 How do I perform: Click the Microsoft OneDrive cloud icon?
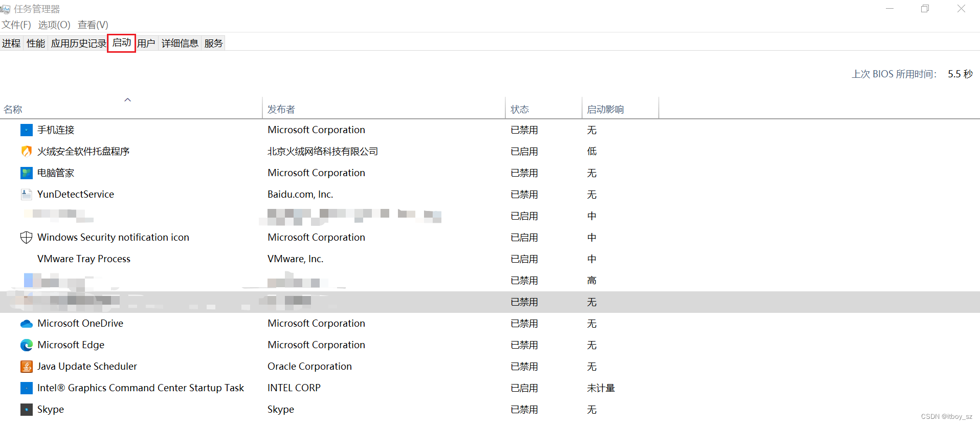click(27, 324)
